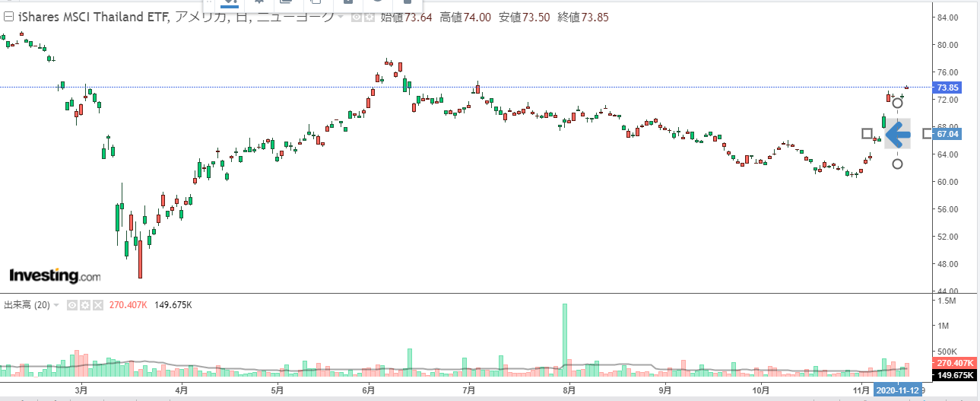The height and width of the screenshot is (401, 980).
Task: Click the 3月 label on time axis
Action: coord(82,390)
